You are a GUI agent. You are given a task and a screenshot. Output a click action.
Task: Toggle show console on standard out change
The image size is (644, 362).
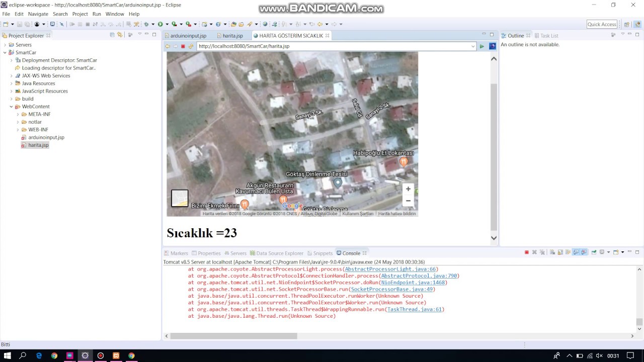tap(576, 252)
